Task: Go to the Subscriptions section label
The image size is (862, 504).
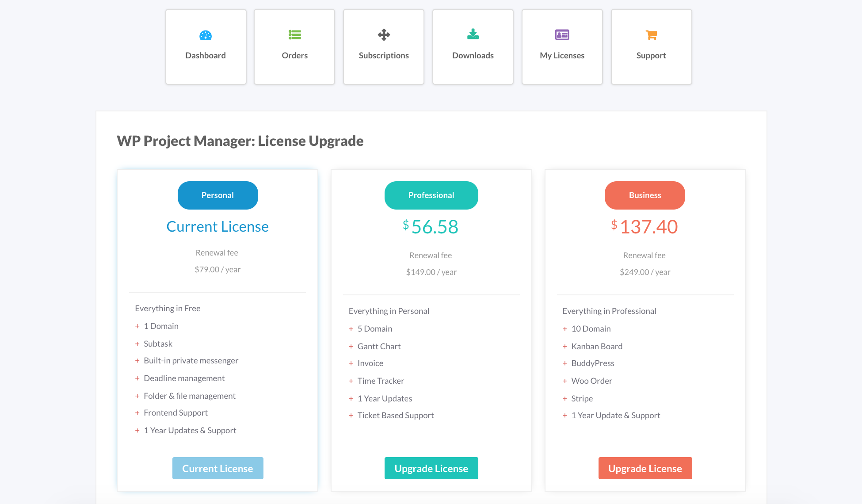Action: point(383,55)
